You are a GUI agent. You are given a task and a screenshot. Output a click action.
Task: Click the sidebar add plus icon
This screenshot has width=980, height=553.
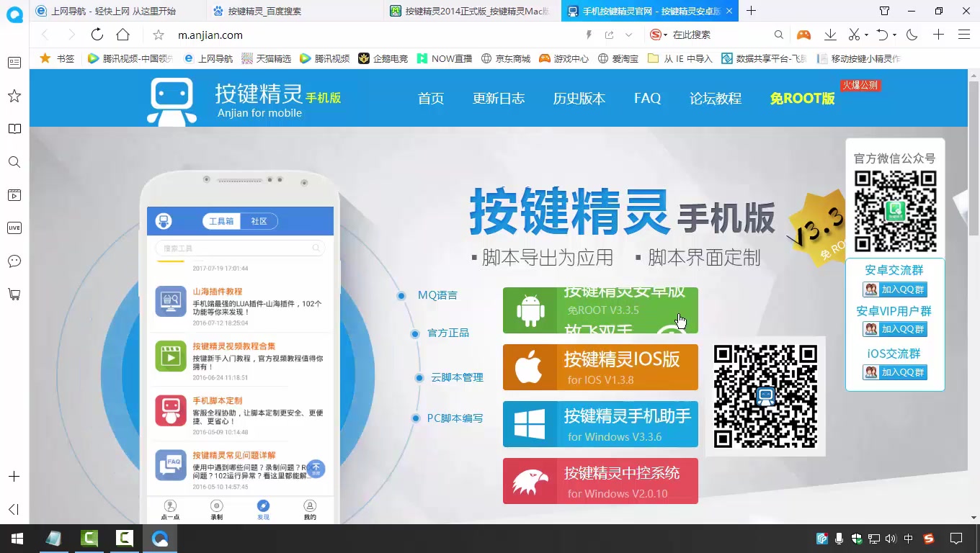pos(14,477)
